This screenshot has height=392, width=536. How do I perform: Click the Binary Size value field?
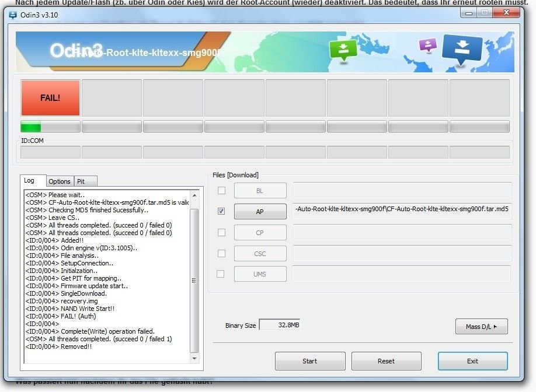[279, 325]
